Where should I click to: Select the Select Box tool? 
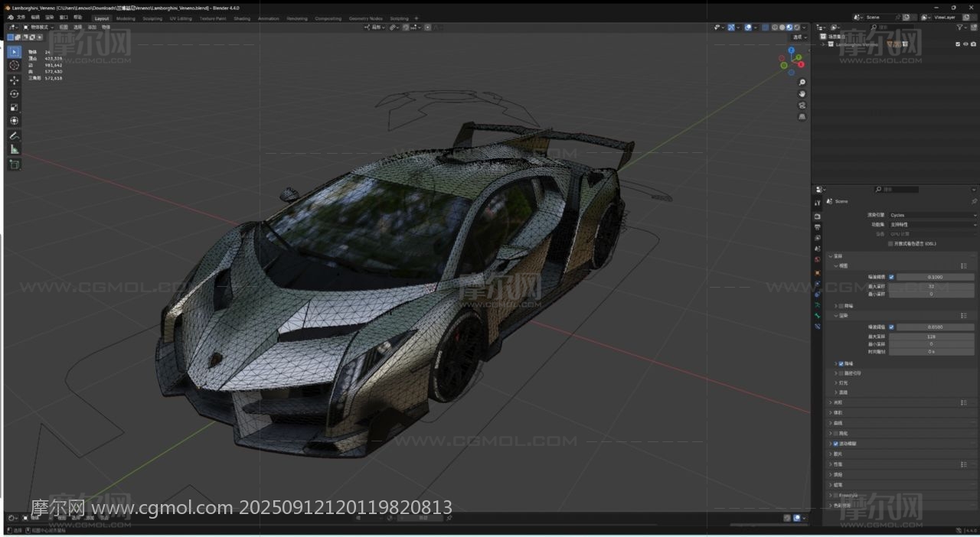pos(14,52)
